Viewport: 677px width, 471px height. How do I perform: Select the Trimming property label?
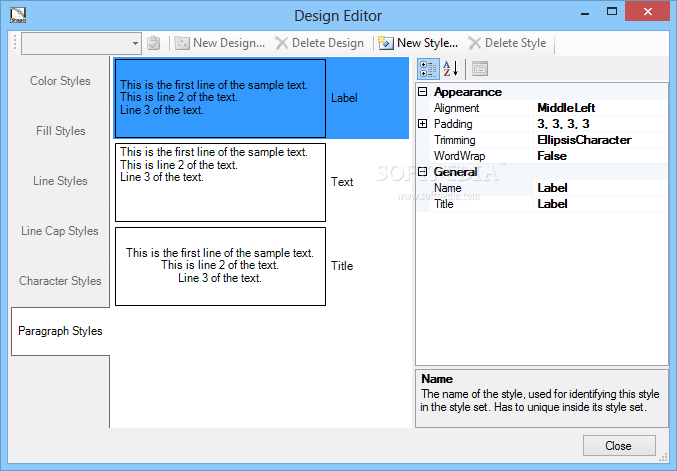pos(455,140)
